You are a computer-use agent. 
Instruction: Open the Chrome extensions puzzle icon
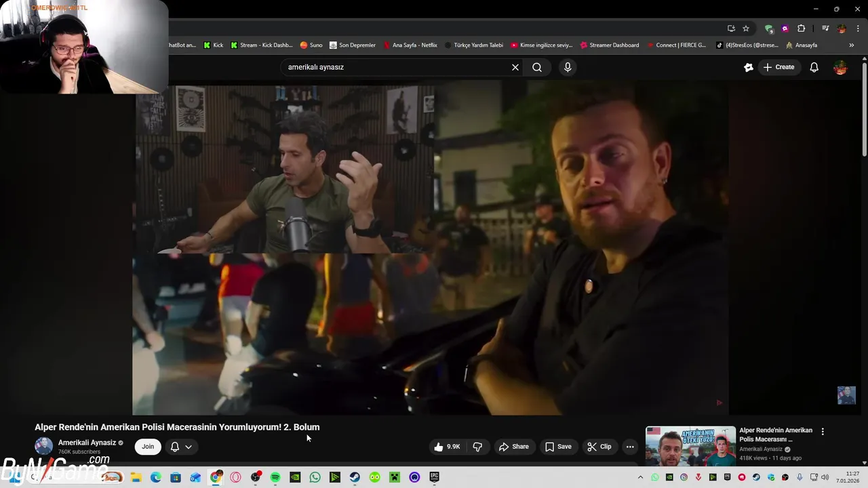pos(802,28)
